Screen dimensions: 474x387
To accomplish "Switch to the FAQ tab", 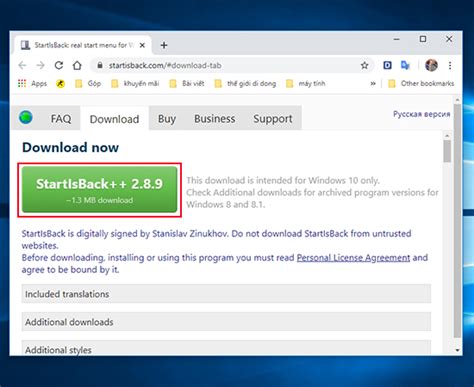I will click(x=61, y=119).
